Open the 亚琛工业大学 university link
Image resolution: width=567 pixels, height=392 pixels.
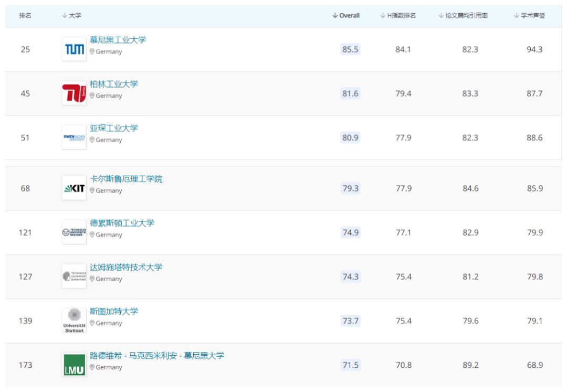(x=114, y=128)
